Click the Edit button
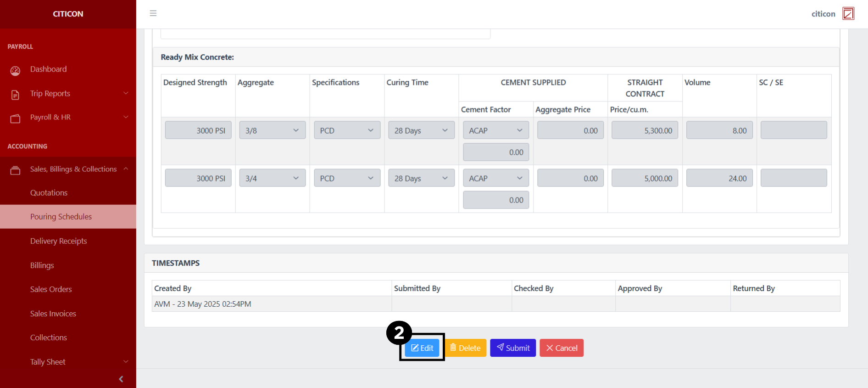Image resolution: width=868 pixels, height=388 pixels. 422,348
